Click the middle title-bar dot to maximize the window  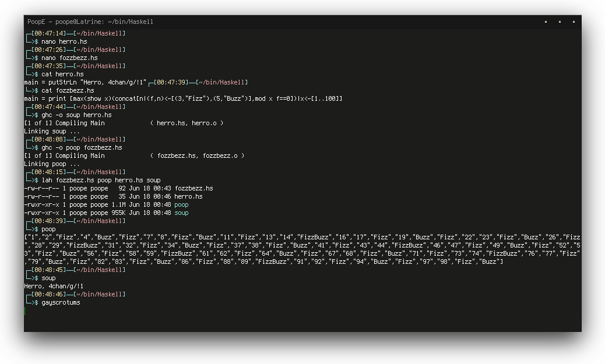(560, 22)
